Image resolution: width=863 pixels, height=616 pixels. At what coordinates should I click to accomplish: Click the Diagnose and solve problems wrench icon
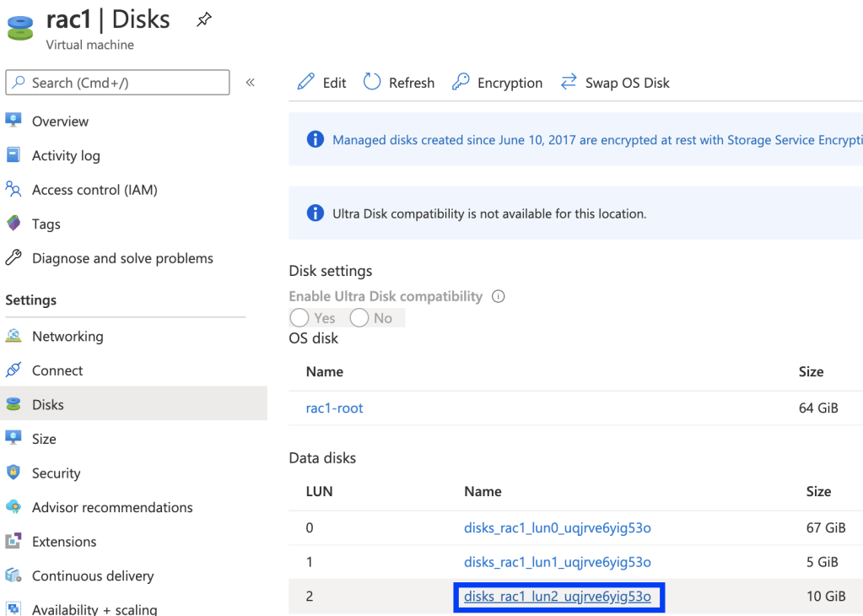[x=13, y=258]
